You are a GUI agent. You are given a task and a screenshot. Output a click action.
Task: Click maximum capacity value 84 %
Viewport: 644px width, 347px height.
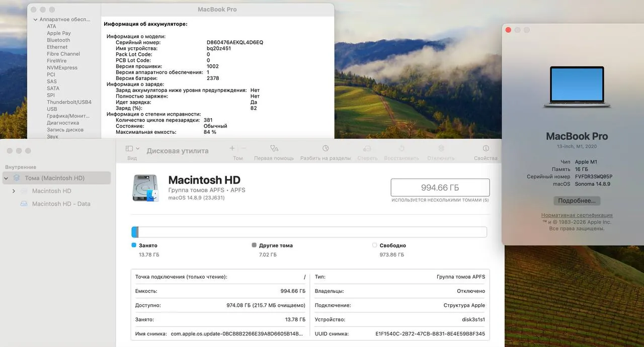(x=210, y=132)
